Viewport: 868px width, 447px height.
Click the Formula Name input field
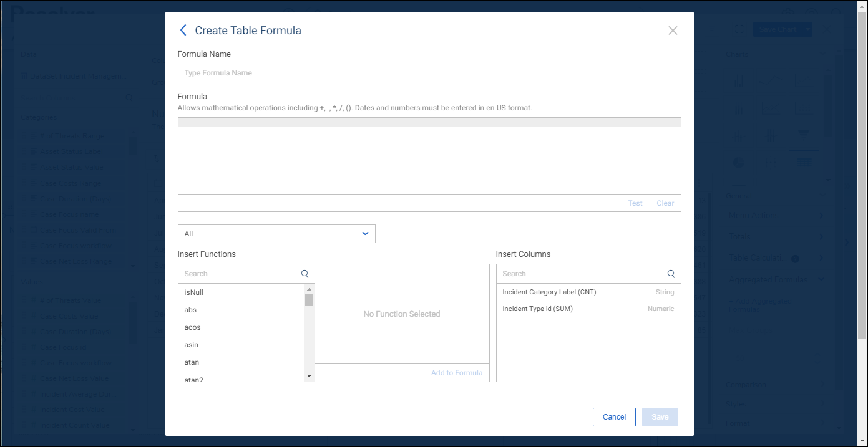273,73
